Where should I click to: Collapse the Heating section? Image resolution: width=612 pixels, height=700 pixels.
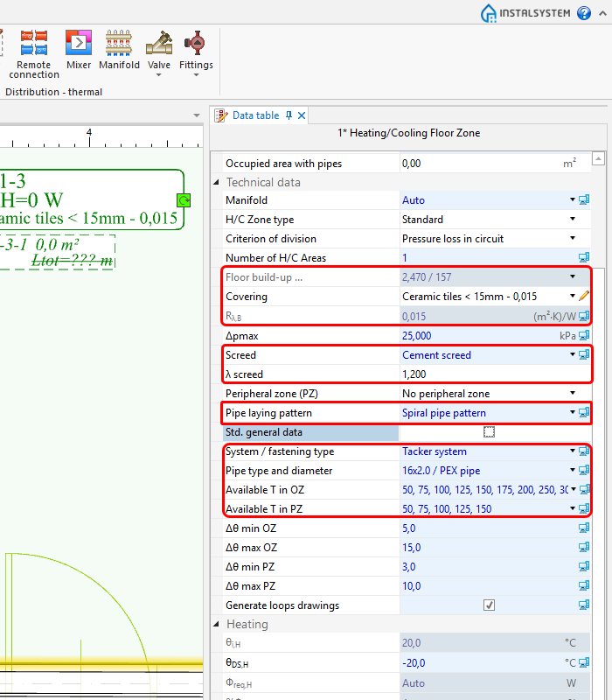click(217, 624)
